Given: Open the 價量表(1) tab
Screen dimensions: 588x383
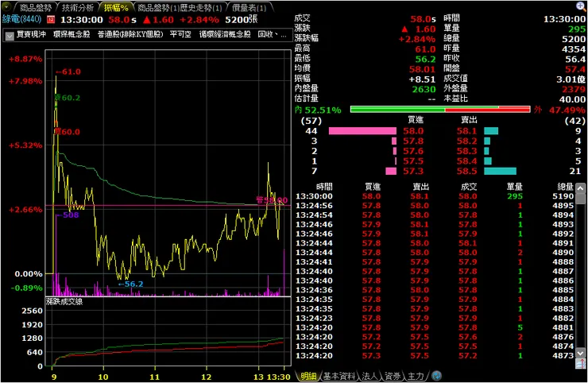Looking at the screenshot, I should pos(249,7).
